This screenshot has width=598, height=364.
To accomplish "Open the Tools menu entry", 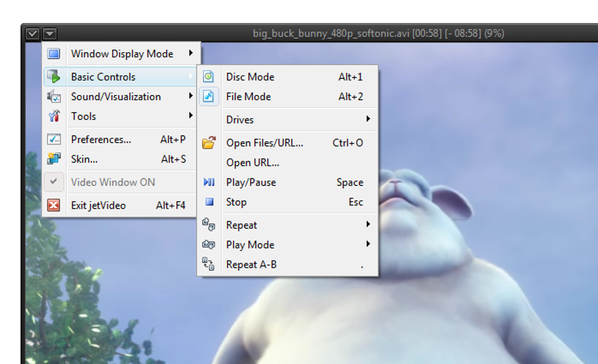I will [x=121, y=116].
